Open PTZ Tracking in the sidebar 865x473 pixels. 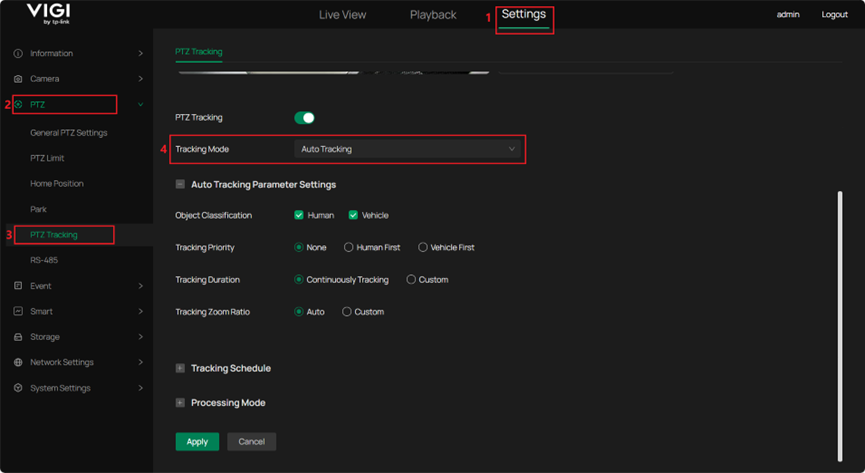(x=54, y=235)
